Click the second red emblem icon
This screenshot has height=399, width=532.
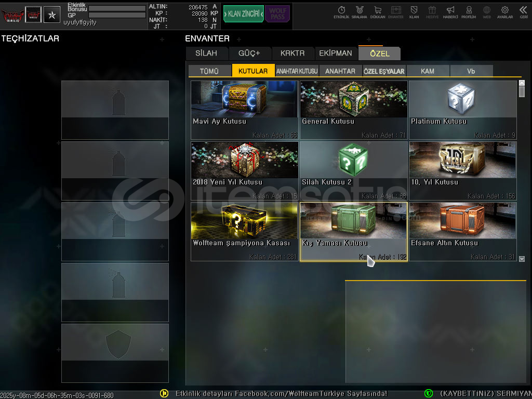click(x=33, y=15)
